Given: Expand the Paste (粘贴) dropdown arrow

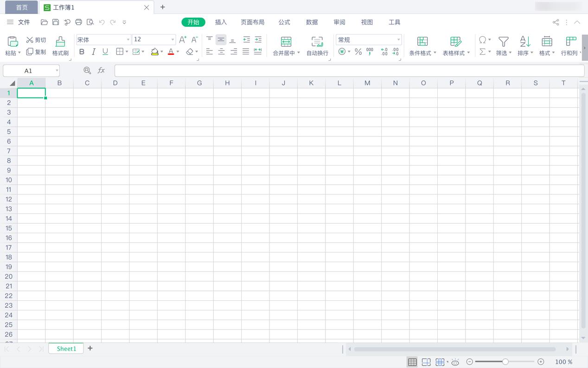Looking at the screenshot, I should (19, 53).
